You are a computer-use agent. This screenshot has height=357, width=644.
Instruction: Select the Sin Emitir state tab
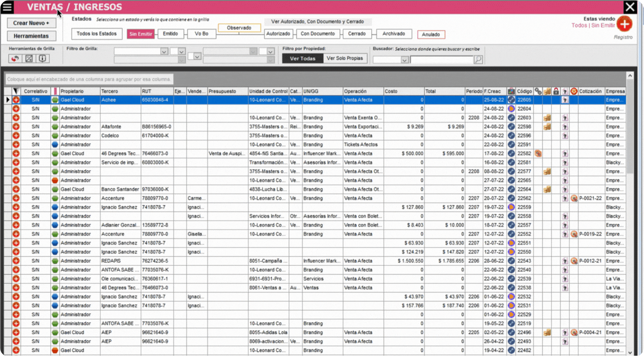(141, 34)
